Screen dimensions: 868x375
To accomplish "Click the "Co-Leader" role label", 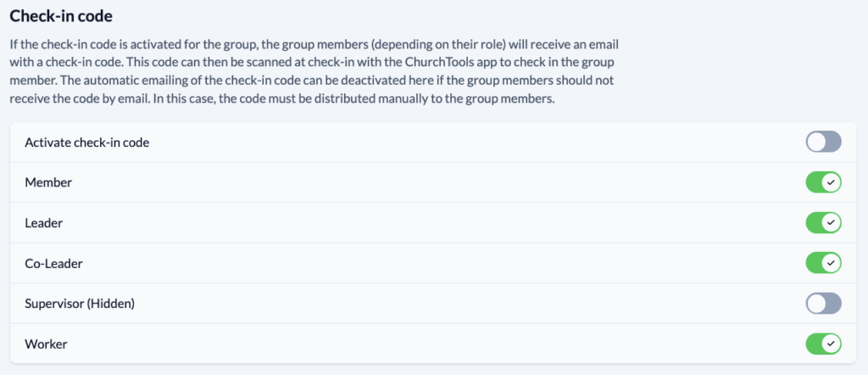I will click(54, 264).
